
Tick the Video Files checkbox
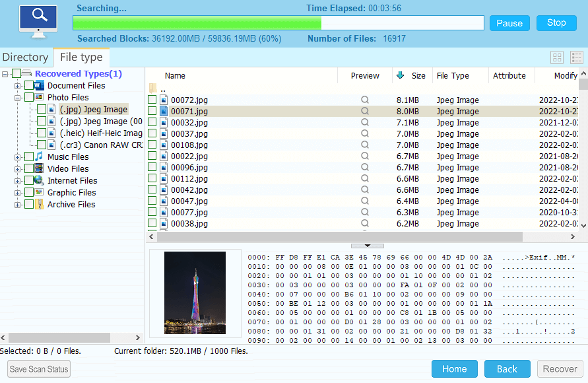coord(28,169)
